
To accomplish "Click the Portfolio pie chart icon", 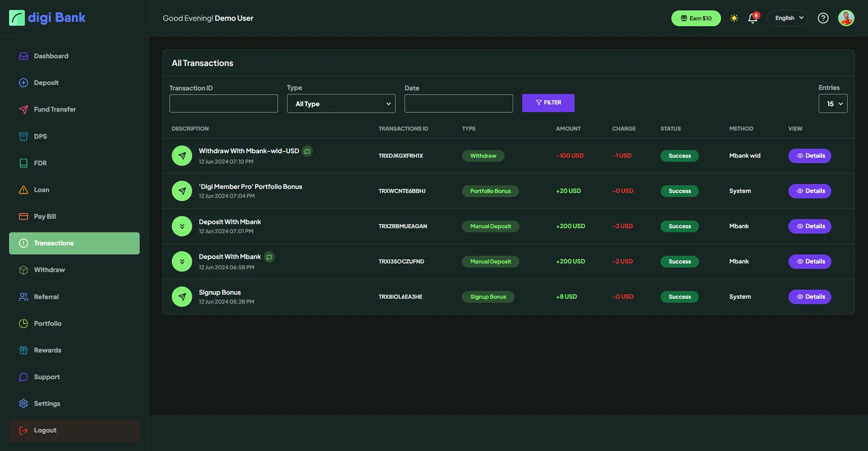I will 24,324.
